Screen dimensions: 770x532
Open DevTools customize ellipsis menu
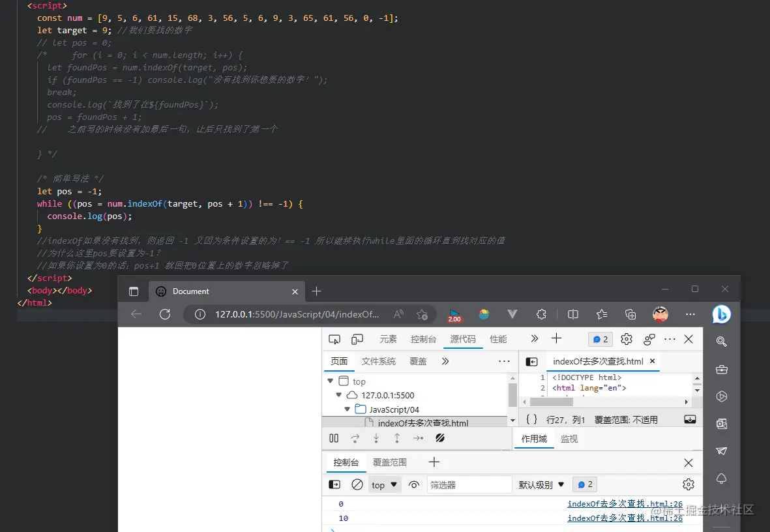670,339
